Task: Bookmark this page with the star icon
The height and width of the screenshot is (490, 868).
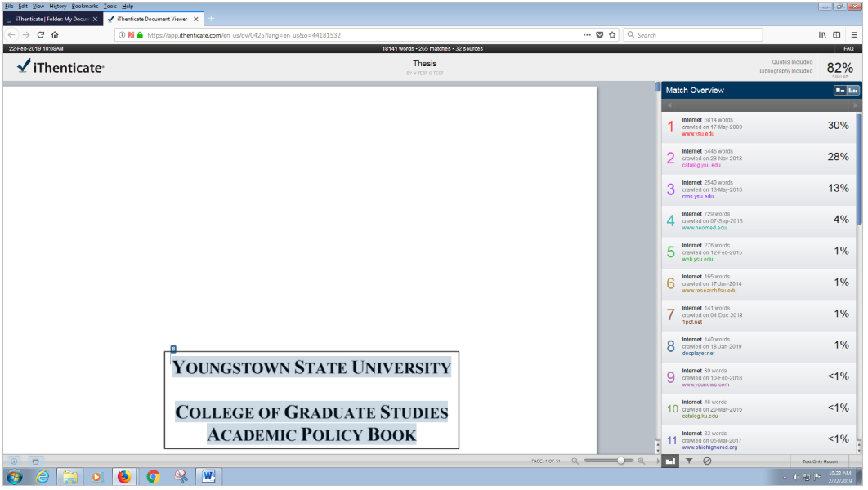Action: (612, 35)
